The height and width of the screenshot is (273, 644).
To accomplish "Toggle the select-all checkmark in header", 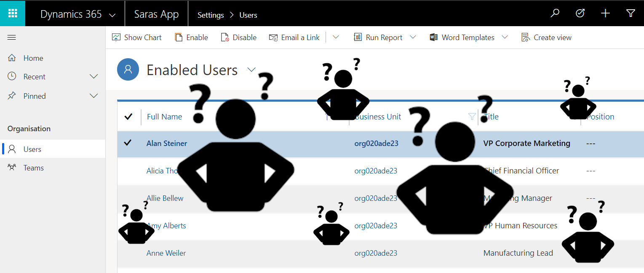I will point(128,116).
